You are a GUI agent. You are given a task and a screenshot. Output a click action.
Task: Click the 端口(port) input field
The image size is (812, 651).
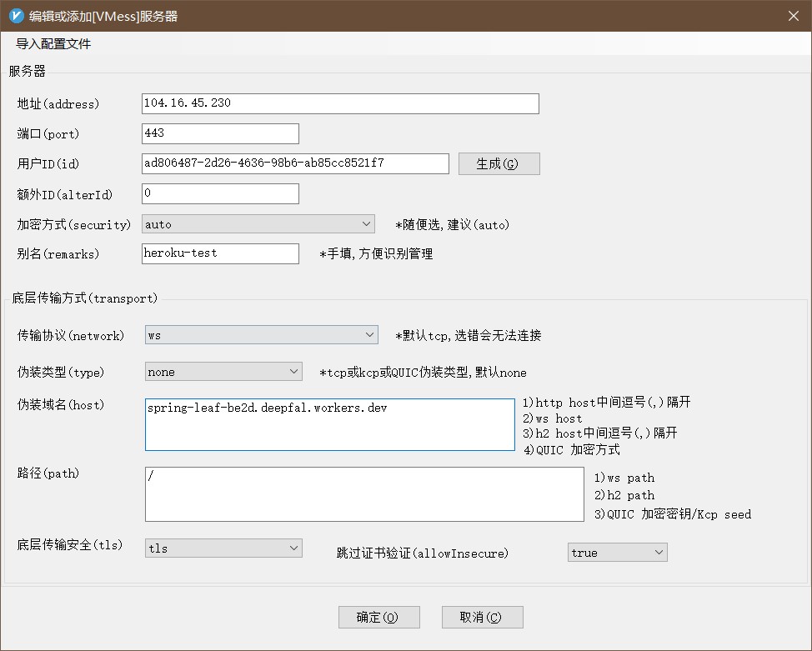(x=220, y=133)
